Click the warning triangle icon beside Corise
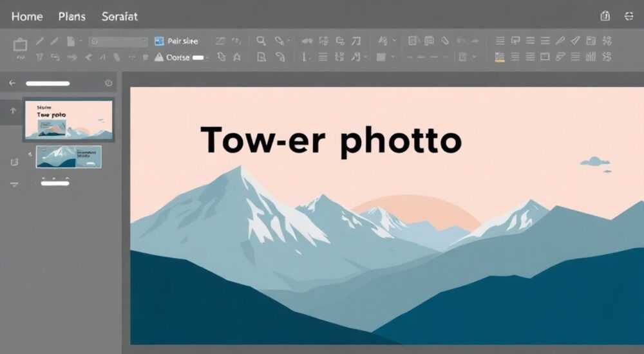644x354 pixels. 159,57
